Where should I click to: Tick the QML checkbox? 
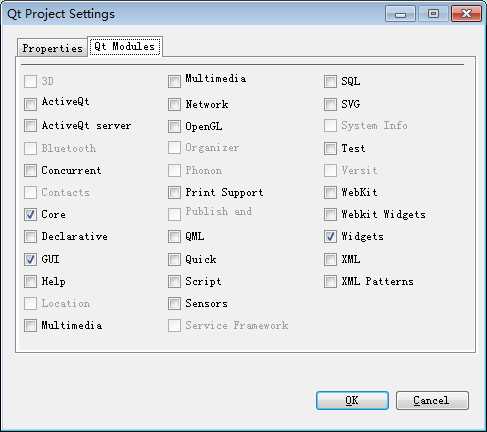[x=174, y=237]
